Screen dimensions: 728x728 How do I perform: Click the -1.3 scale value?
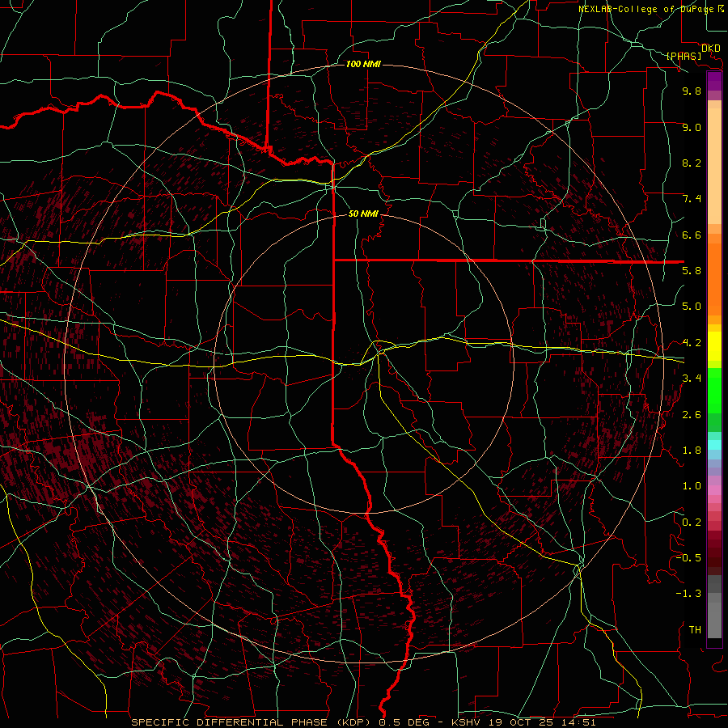coord(688,594)
